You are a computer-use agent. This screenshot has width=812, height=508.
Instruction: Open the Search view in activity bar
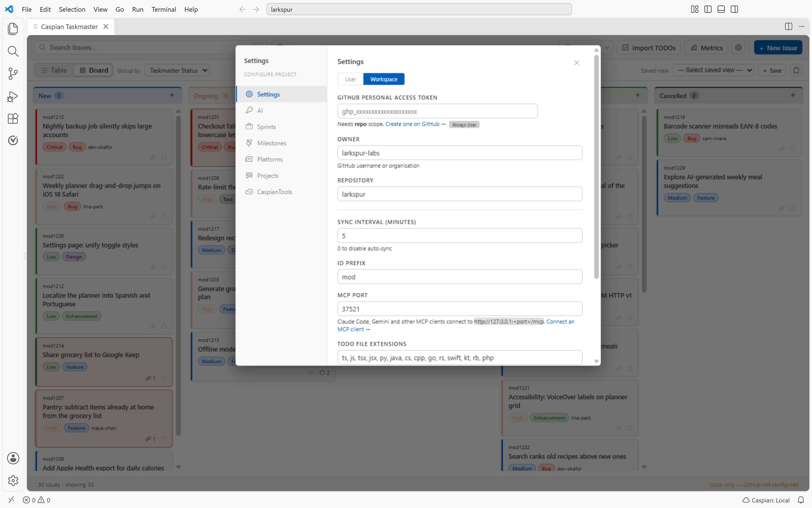click(13, 51)
